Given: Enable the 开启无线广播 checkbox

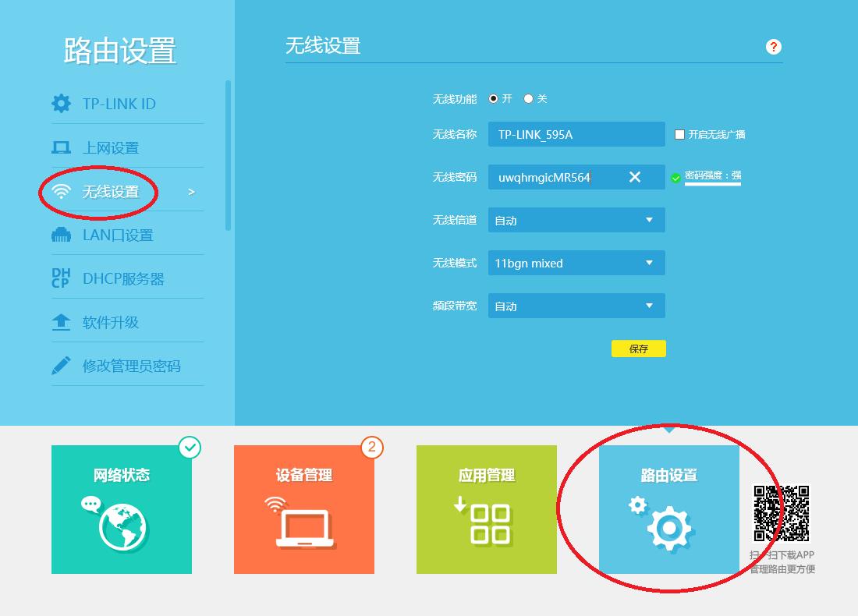Looking at the screenshot, I should click(678, 133).
